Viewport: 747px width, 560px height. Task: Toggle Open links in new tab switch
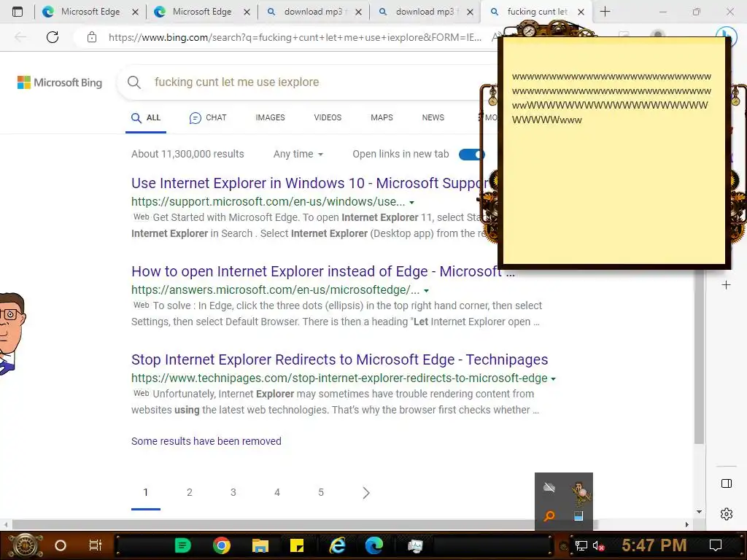coord(472,155)
